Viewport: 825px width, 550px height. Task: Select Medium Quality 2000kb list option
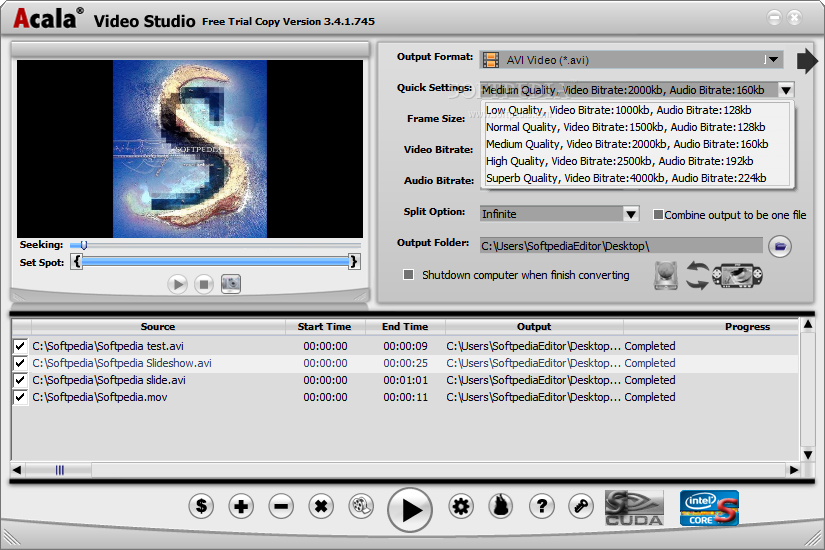click(x=627, y=144)
